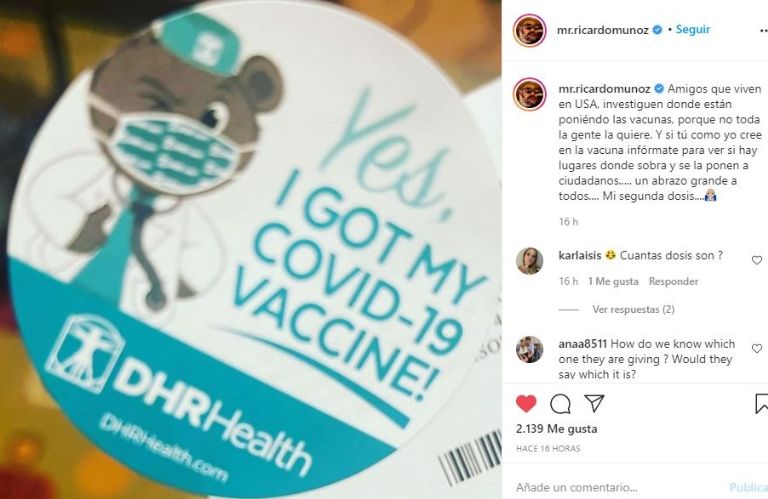Like the comment by karlaisis
This screenshot has width=768, height=499.
pos(757,261)
